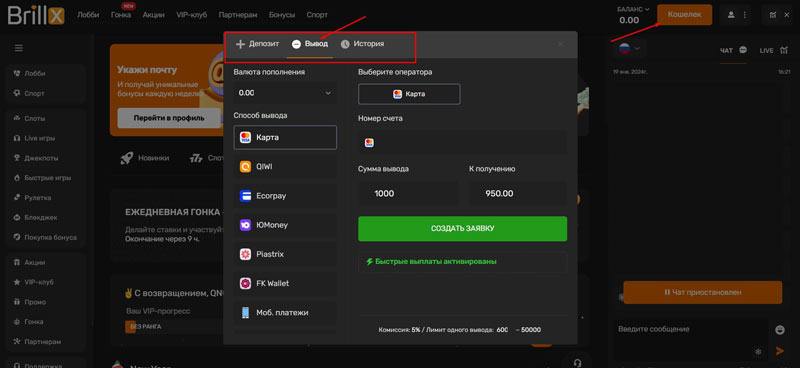Screen dimensions: 800x368
Task: Click the headset support icon at bottom
Action: (578, 362)
